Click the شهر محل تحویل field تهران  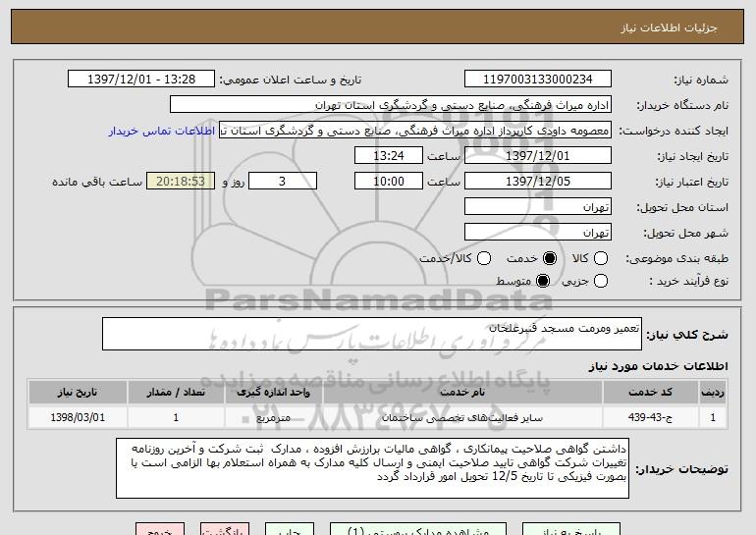538,233
